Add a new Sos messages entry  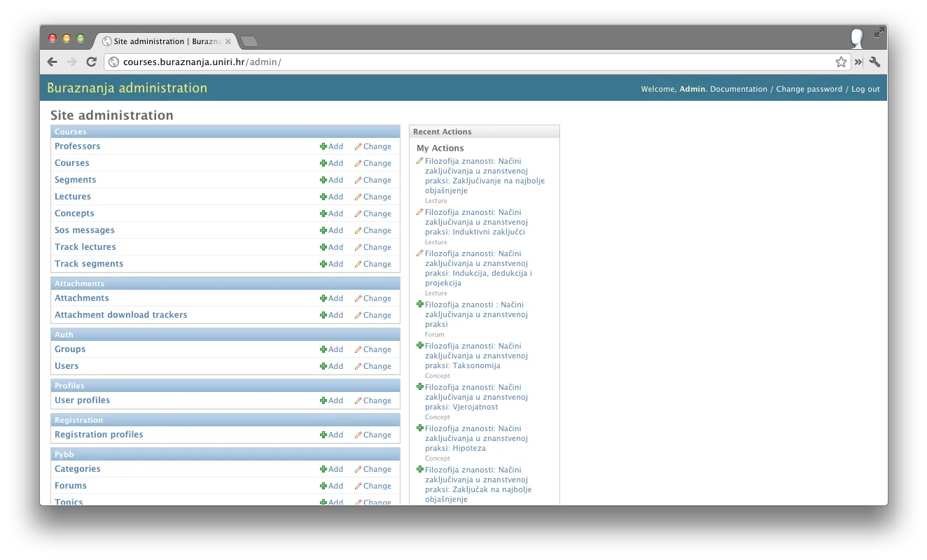332,230
